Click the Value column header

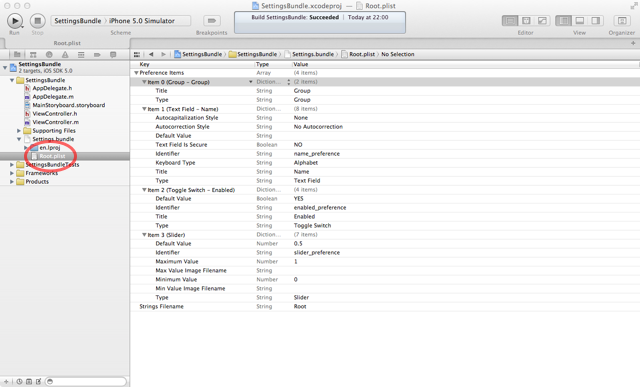click(301, 64)
